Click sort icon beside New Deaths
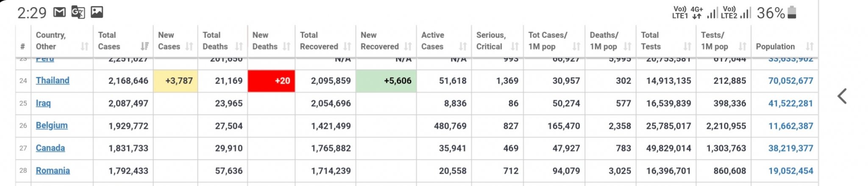Screen dimensions: 868x186 tap(287, 46)
